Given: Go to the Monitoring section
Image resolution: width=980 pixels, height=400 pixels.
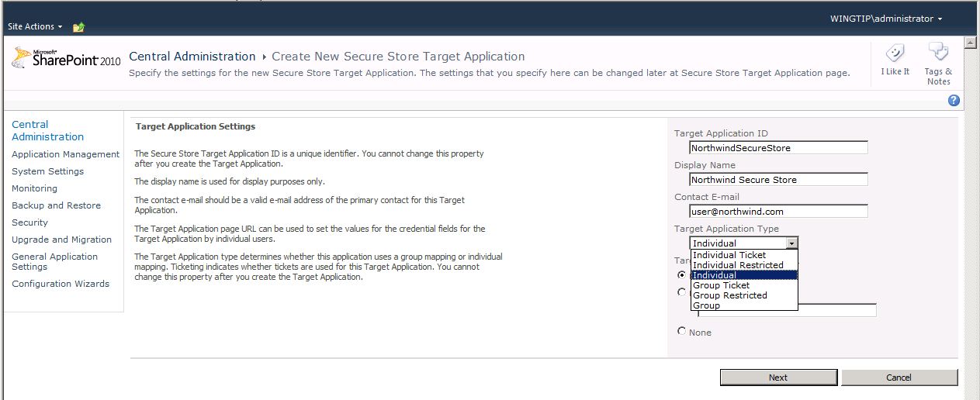Looking at the screenshot, I should pos(34,188).
